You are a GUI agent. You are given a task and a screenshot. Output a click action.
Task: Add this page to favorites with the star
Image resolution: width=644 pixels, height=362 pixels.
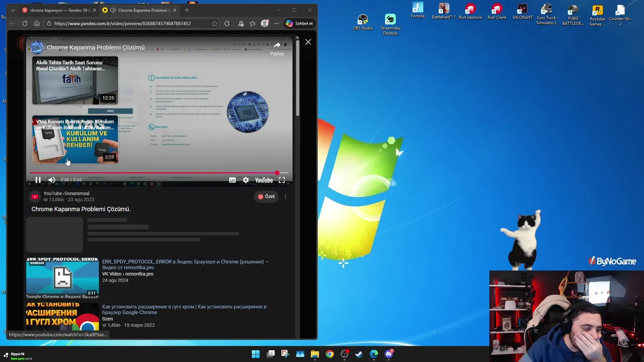[x=215, y=23]
